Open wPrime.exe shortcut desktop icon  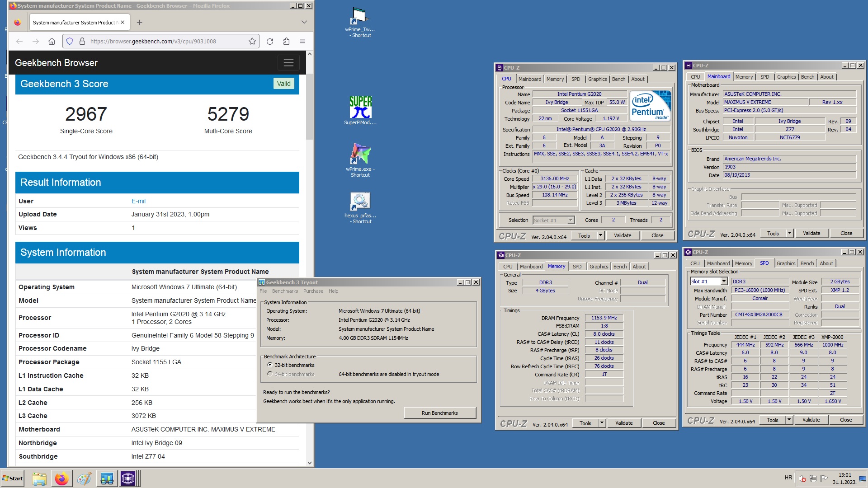[x=360, y=160]
